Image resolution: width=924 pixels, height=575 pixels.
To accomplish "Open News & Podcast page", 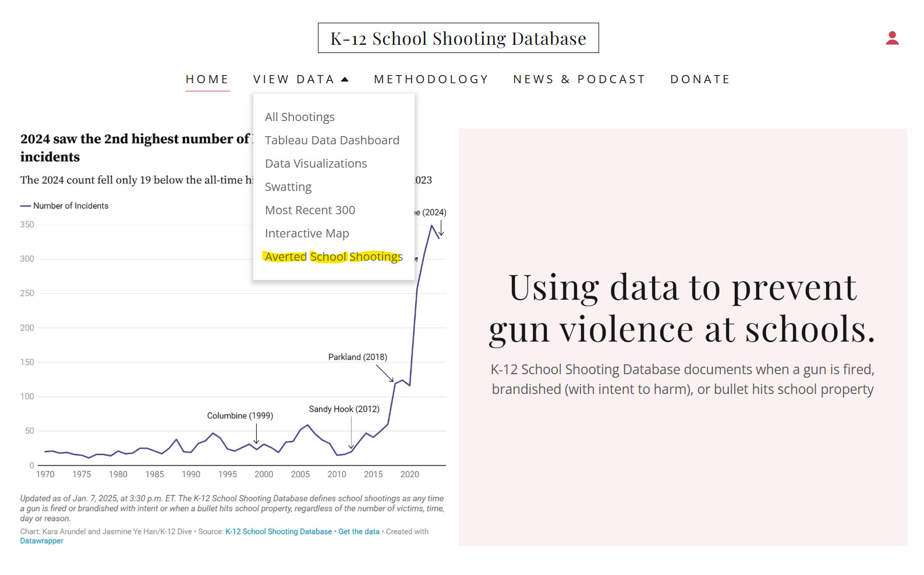I will point(579,79).
